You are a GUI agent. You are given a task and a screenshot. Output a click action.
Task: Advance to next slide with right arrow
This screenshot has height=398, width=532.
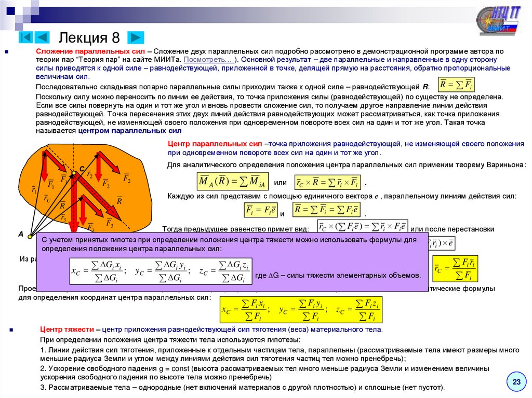[136, 37]
